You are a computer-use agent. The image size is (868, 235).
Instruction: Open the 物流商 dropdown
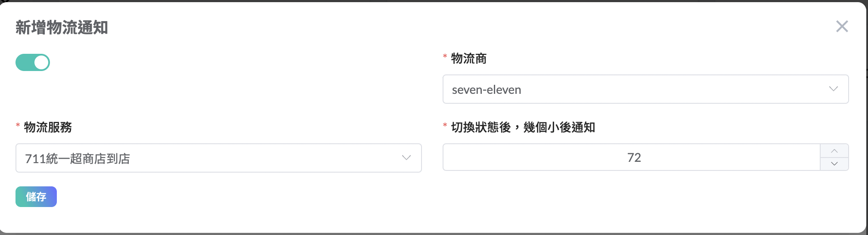click(645, 90)
